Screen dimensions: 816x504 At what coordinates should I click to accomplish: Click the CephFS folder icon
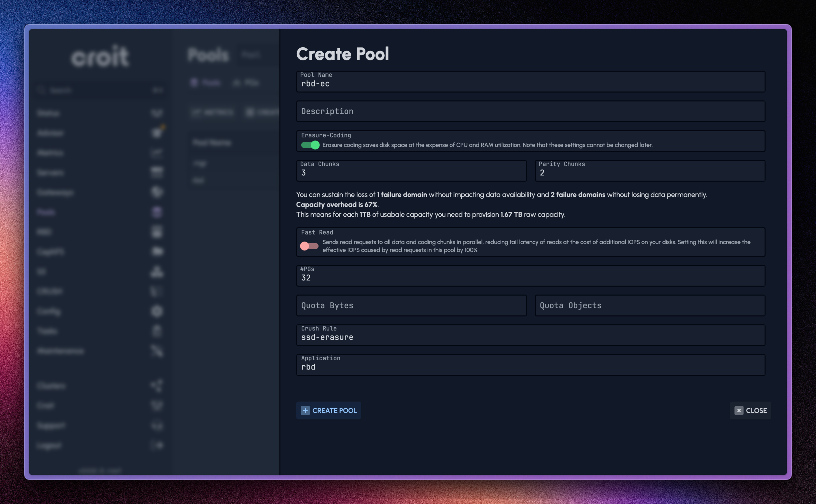tap(157, 251)
